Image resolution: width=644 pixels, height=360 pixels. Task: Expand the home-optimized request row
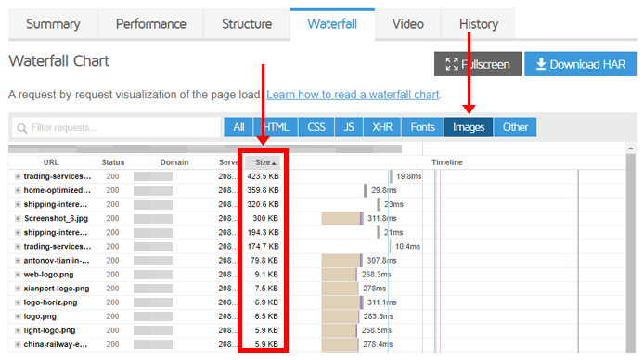(18, 190)
